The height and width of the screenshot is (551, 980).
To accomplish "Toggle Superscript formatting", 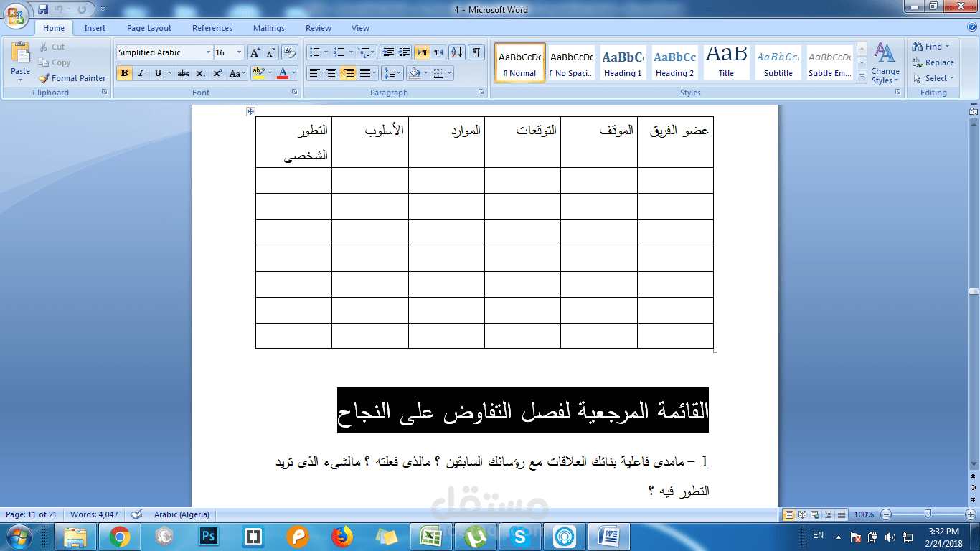I will [x=217, y=73].
